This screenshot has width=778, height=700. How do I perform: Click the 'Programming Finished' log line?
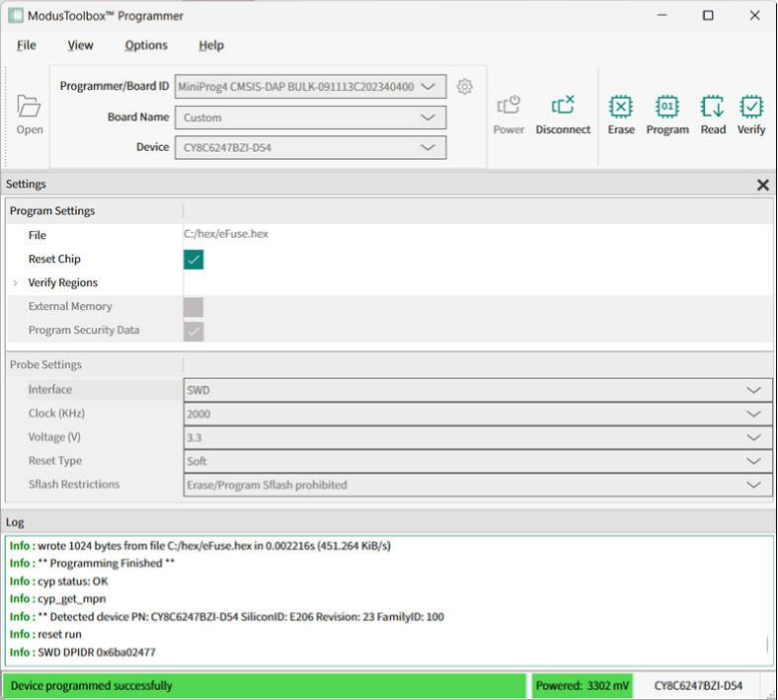click(x=92, y=563)
